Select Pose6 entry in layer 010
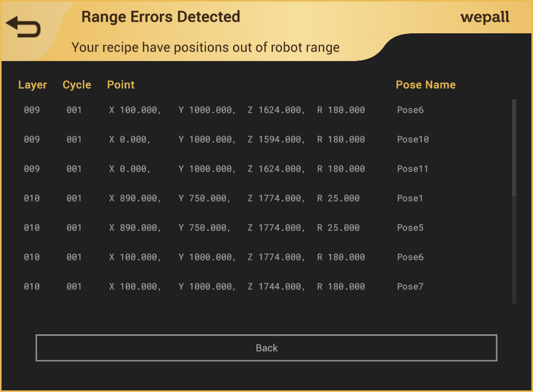Viewport: 533px width, 392px height. click(x=410, y=257)
